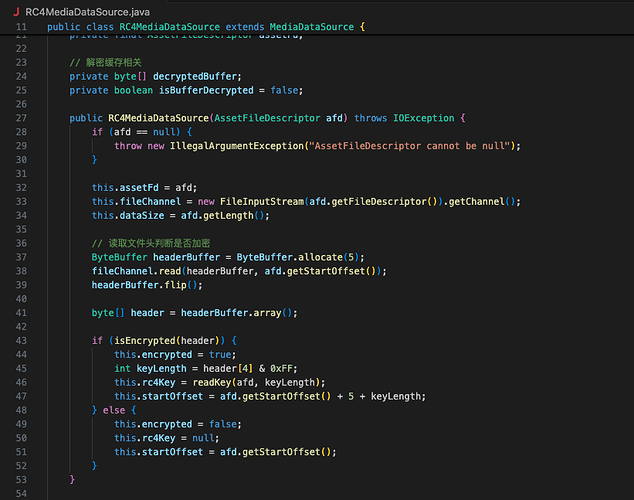Click 'isBufferDecrypted' on line 25
Image resolution: width=634 pixels, height=500 pixels.
coord(206,90)
